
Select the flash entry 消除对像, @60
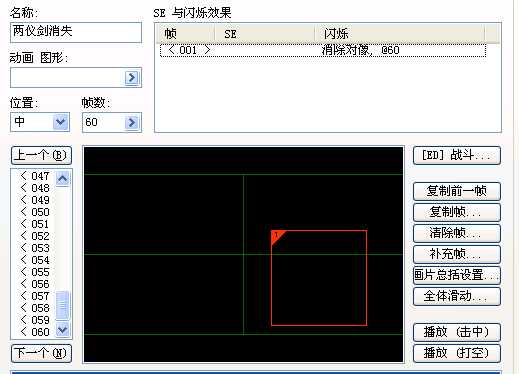tap(361, 50)
